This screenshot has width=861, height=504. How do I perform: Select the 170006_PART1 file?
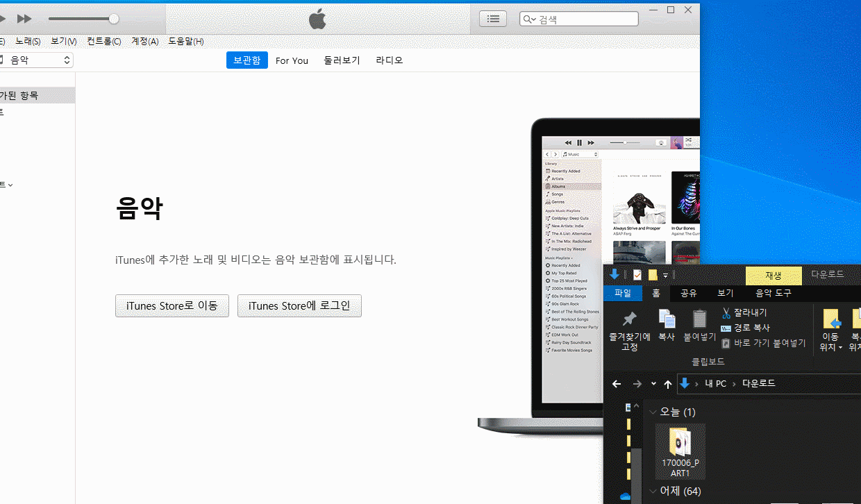tap(680, 451)
